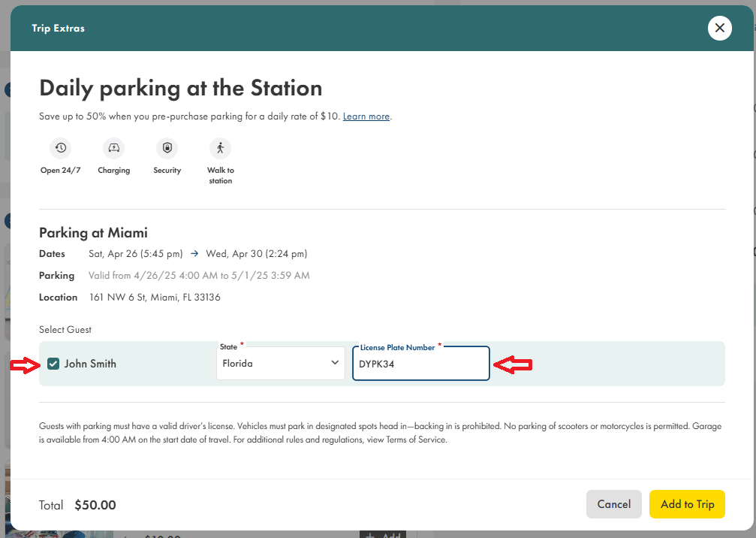Click the Terms of Service text

(x=417, y=440)
